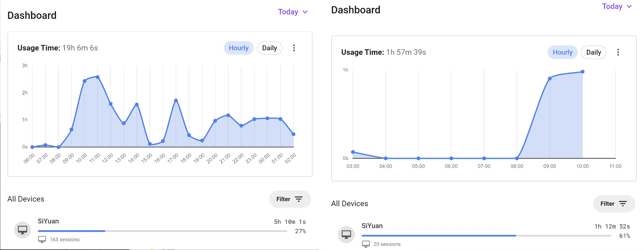
Task: Click SiYuan device icon in right panel
Action: click(346, 234)
